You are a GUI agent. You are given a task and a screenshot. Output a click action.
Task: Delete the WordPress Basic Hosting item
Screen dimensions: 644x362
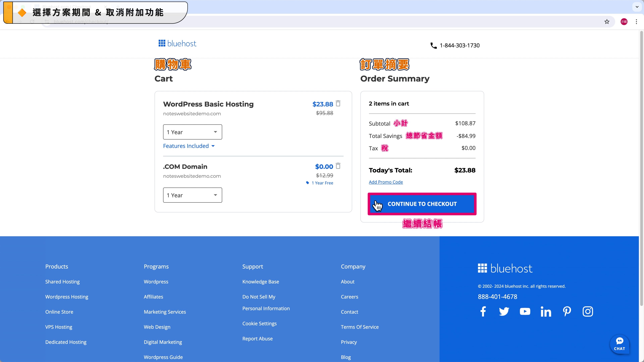338,103
